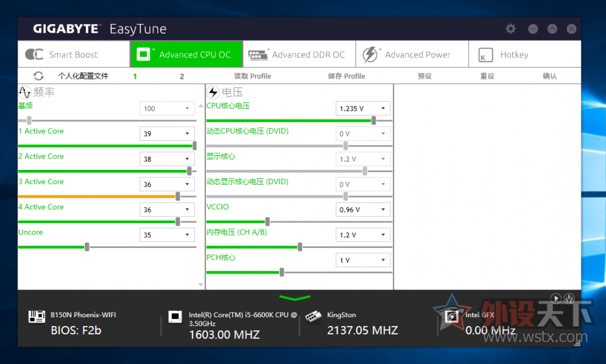Click the voltage lightning bolt icon
Viewport: 606px width, 364px height.
[x=213, y=92]
